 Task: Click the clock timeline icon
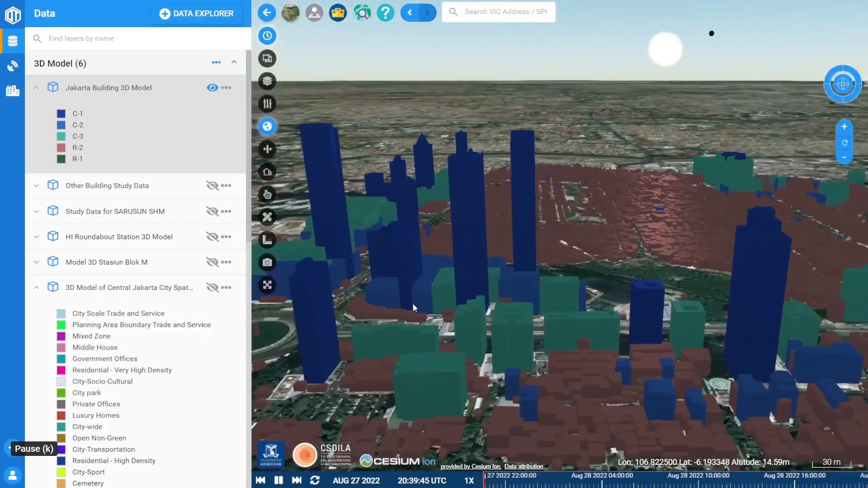pos(267,36)
